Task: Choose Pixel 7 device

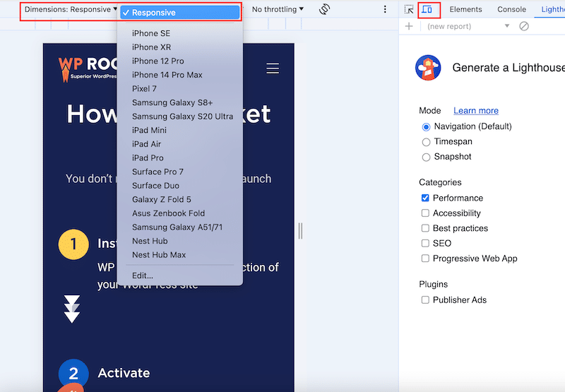Action: pyautogui.click(x=144, y=88)
